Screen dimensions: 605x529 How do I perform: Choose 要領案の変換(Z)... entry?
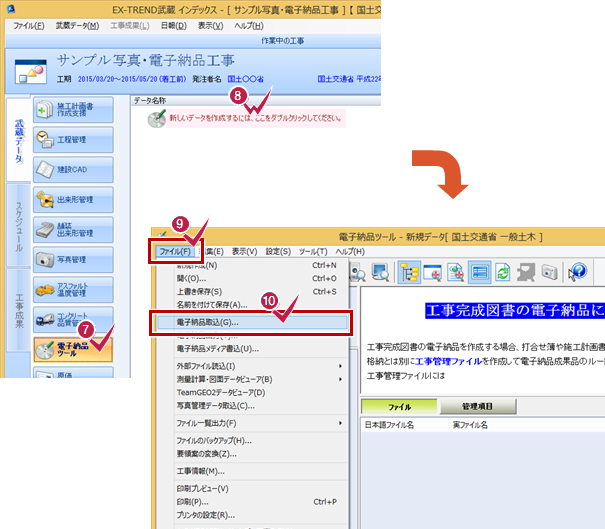(253, 454)
